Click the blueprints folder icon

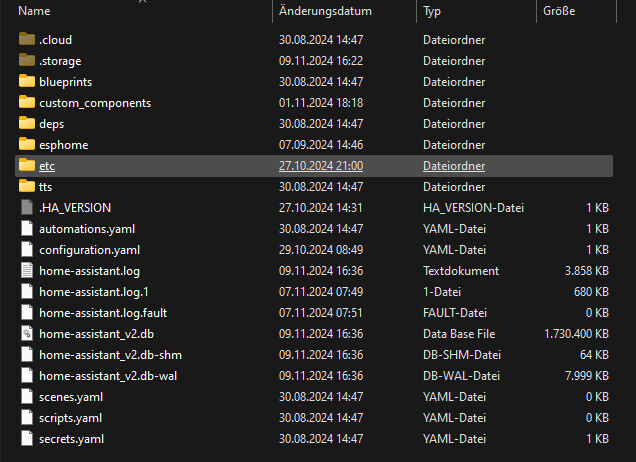[27, 82]
